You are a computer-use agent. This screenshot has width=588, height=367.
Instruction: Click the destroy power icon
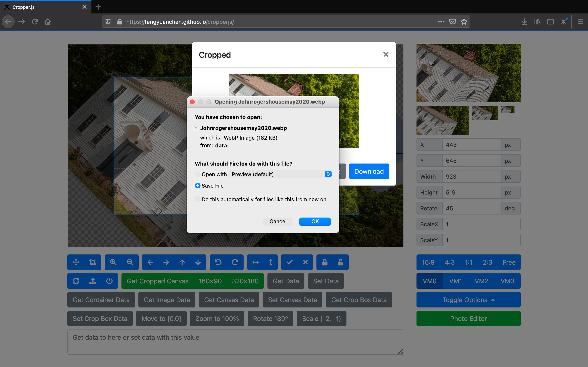click(x=109, y=281)
